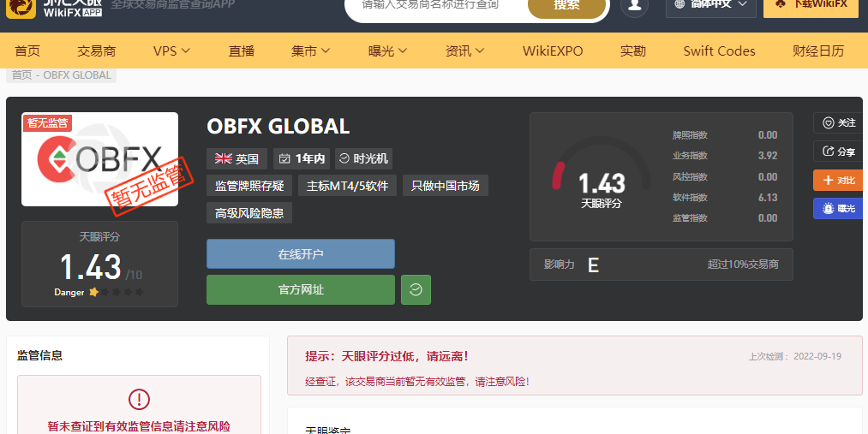Open the heart icon on the 关注 button
The image size is (868, 434).
click(x=828, y=122)
